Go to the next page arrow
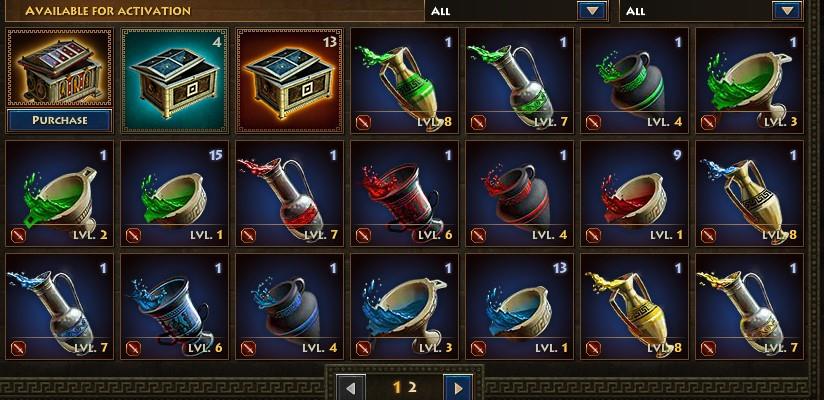 pos(458,388)
